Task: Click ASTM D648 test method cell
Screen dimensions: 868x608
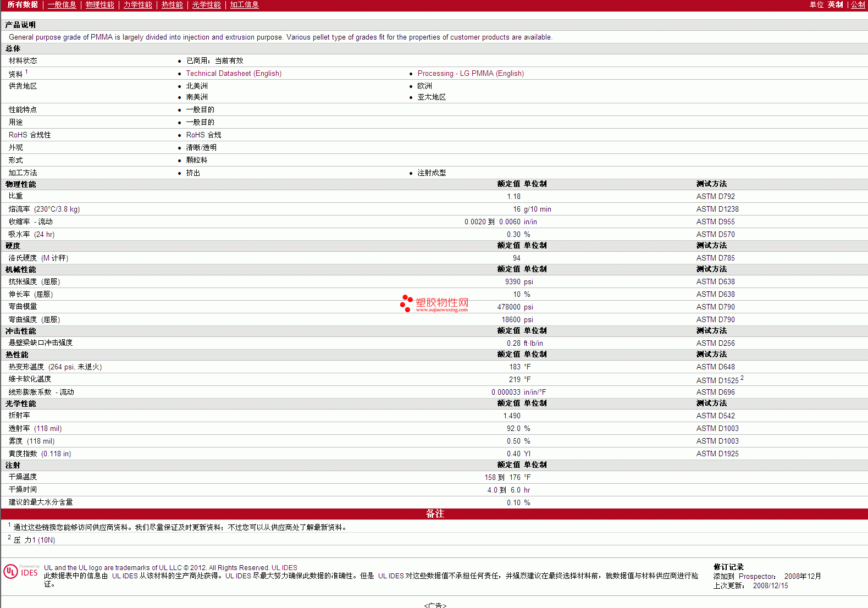Action: 715,367
